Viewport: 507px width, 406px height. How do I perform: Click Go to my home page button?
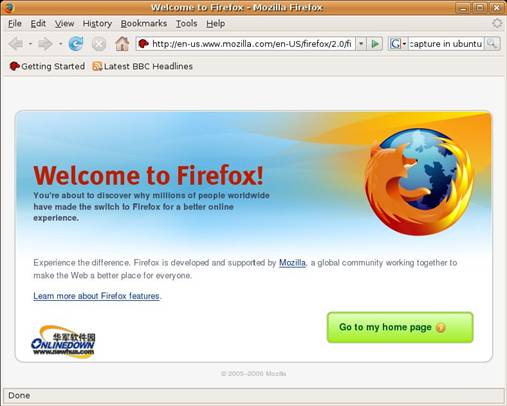point(400,327)
